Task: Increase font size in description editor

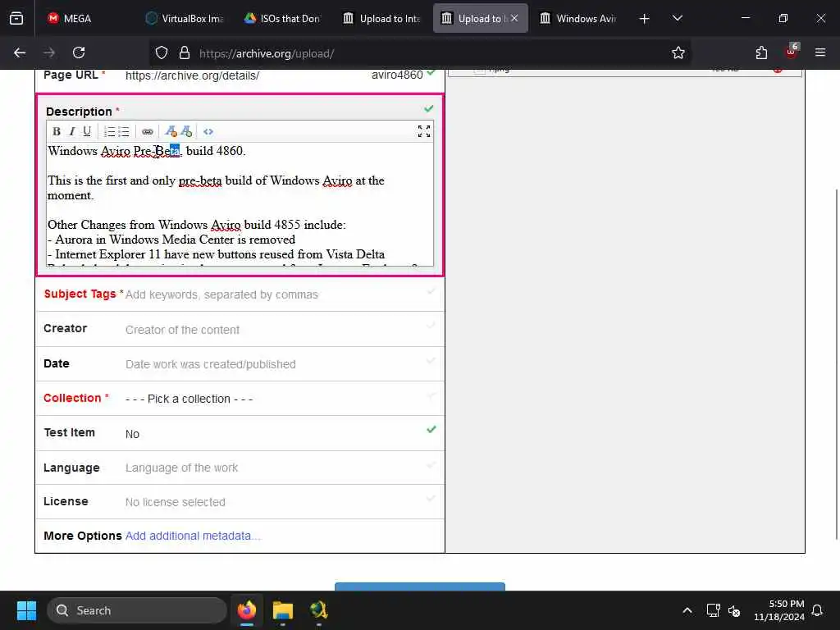Action: point(186,131)
